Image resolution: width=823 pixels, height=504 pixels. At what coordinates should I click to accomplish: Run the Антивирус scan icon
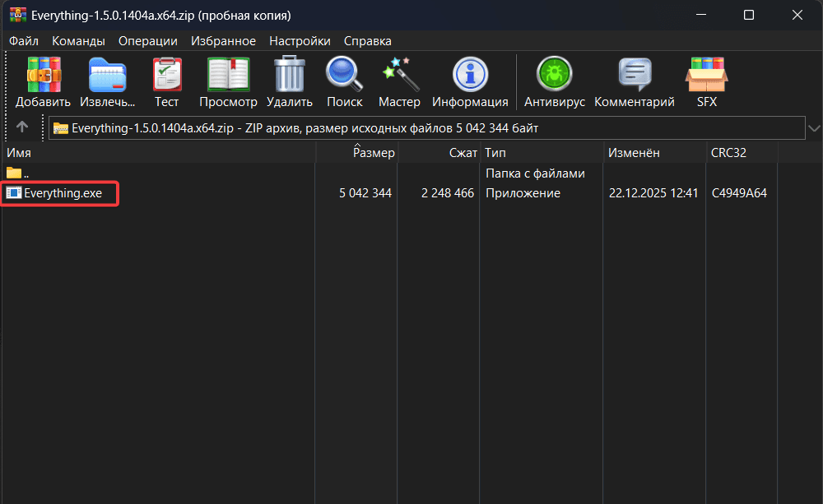pyautogui.click(x=554, y=75)
